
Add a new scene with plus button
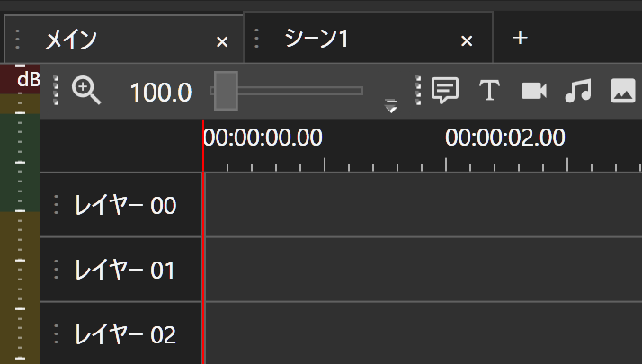(520, 38)
